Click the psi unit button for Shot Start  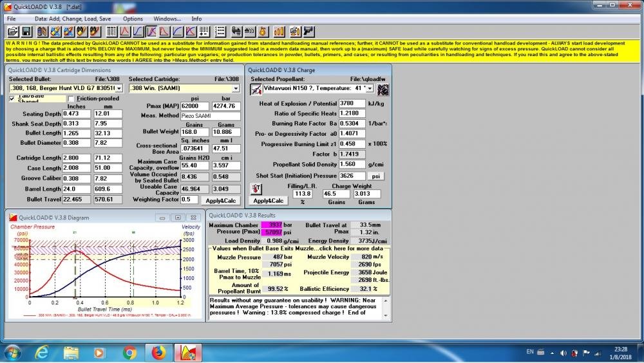375,176
